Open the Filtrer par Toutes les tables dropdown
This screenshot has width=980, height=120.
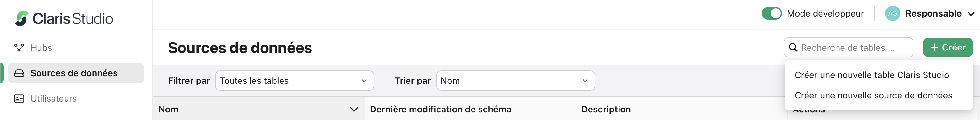tap(294, 81)
